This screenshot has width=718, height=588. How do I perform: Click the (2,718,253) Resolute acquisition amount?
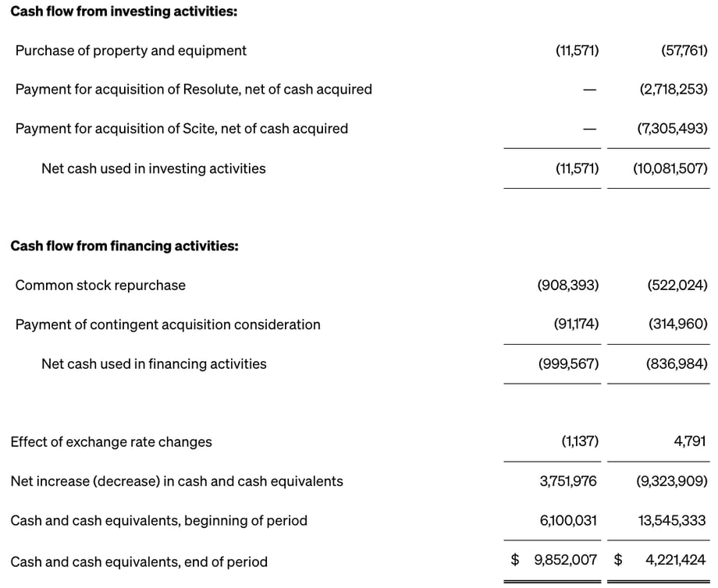[x=673, y=90]
